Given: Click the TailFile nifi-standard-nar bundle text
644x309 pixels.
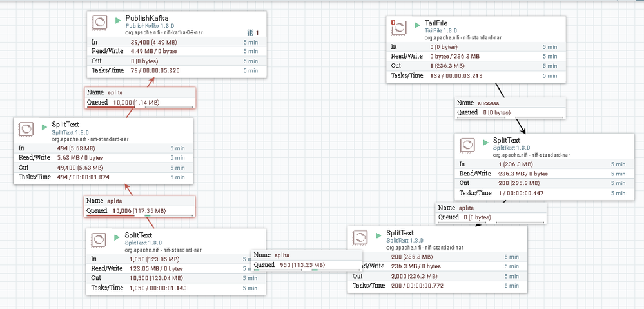Looking at the screenshot, I should pyautogui.click(x=463, y=37).
